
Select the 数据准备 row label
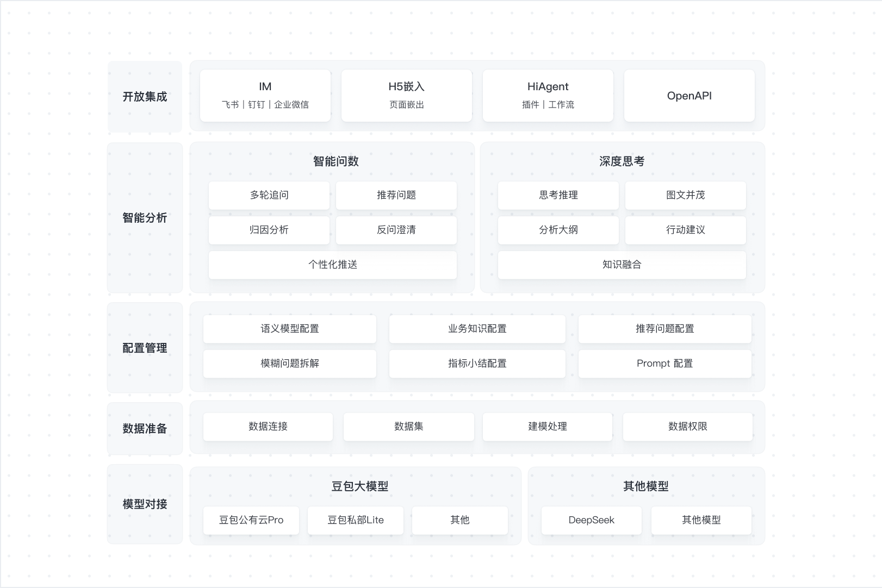click(x=145, y=428)
